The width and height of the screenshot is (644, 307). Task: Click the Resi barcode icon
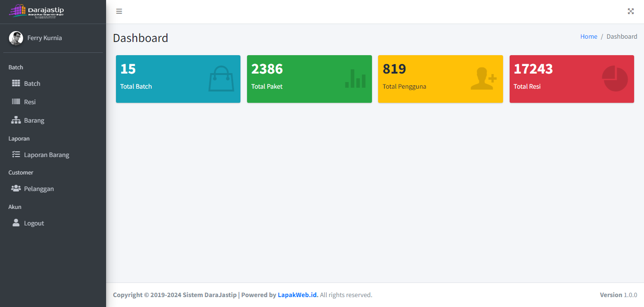tap(16, 102)
